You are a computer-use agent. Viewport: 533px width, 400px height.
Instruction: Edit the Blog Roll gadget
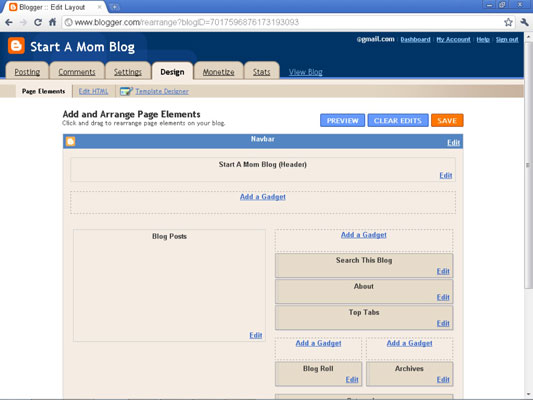352,380
